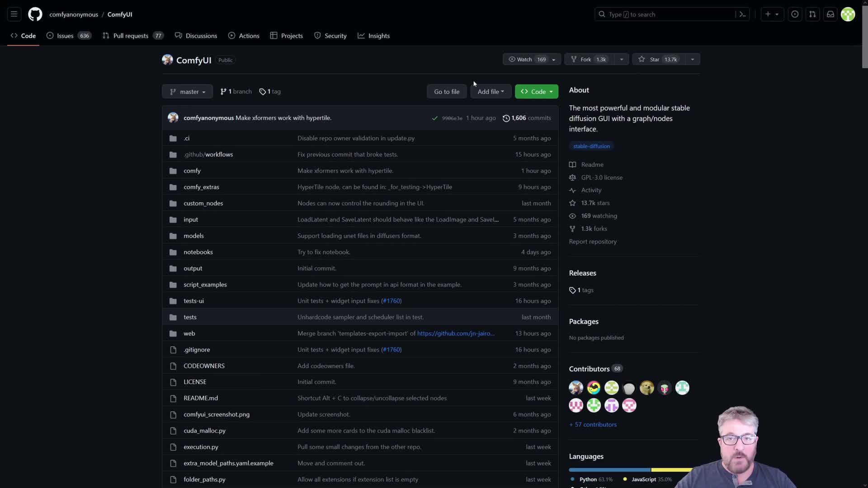868x488 pixels.
Task: Open the #1760 link in tests-ui row
Action: (x=391, y=301)
